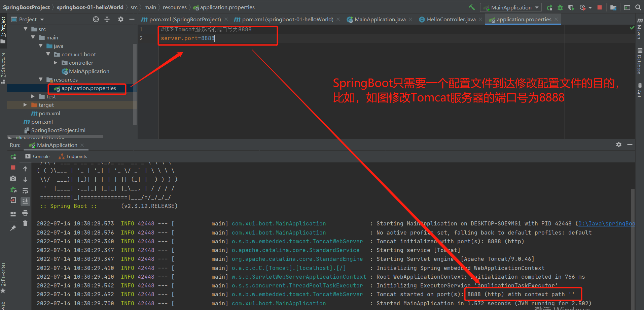
Task: Open Search Everywhere magnifier icon
Action: [x=638, y=7]
